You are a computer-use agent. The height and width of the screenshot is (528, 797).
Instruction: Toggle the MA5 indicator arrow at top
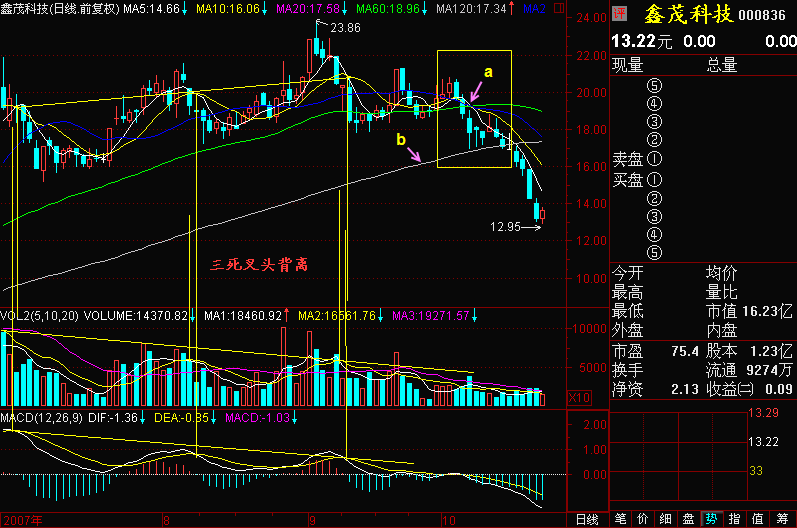pyautogui.click(x=184, y=9)
